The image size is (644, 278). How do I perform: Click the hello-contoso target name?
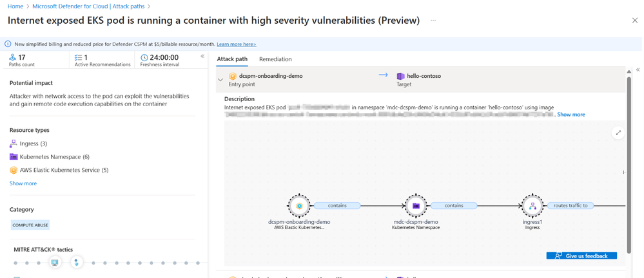pyautogui.click(x=424, y=76)
